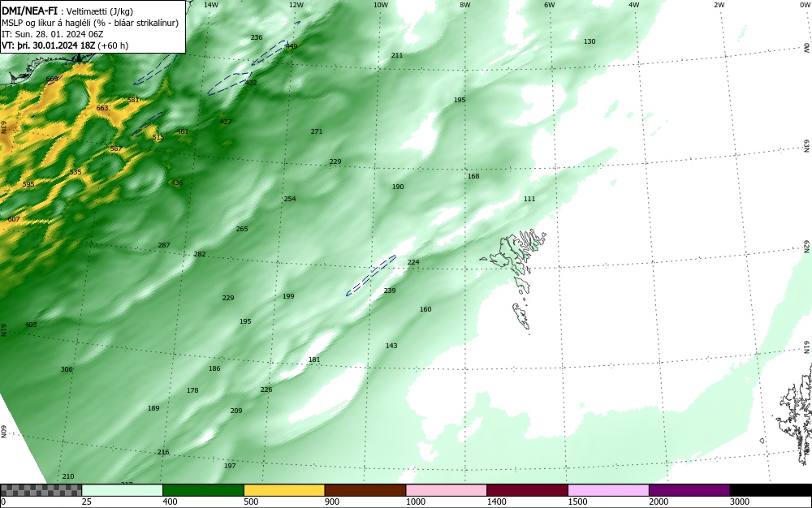
Task: Click the map value '306'
Action: click(67, 369)
